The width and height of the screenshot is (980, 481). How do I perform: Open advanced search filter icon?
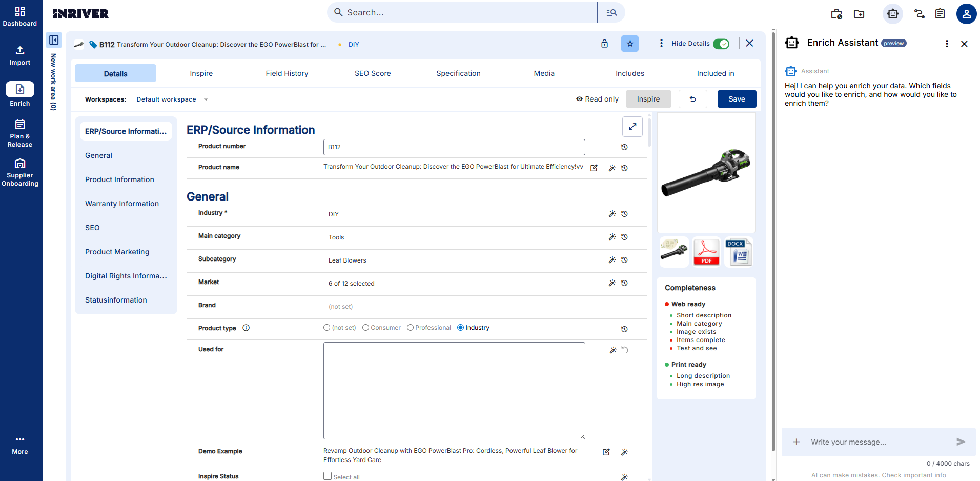(611, 12)
